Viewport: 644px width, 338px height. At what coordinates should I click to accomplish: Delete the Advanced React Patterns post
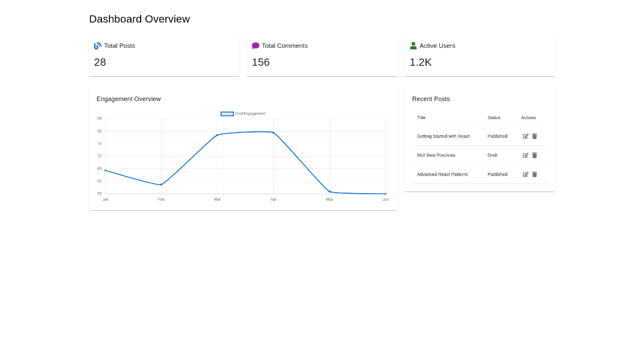(x=535, y=174)
